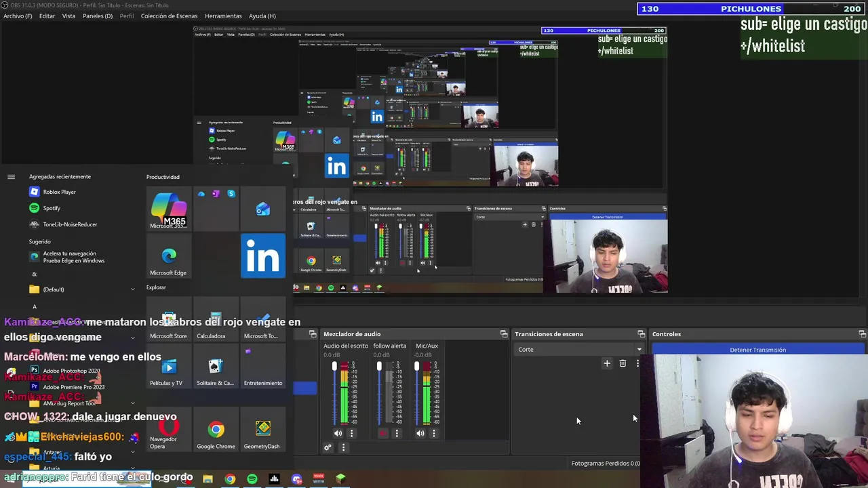Expand the AMD Bug Report Tool folder
868x488 pixels.
pyautogui.click(x=81, y=403)
